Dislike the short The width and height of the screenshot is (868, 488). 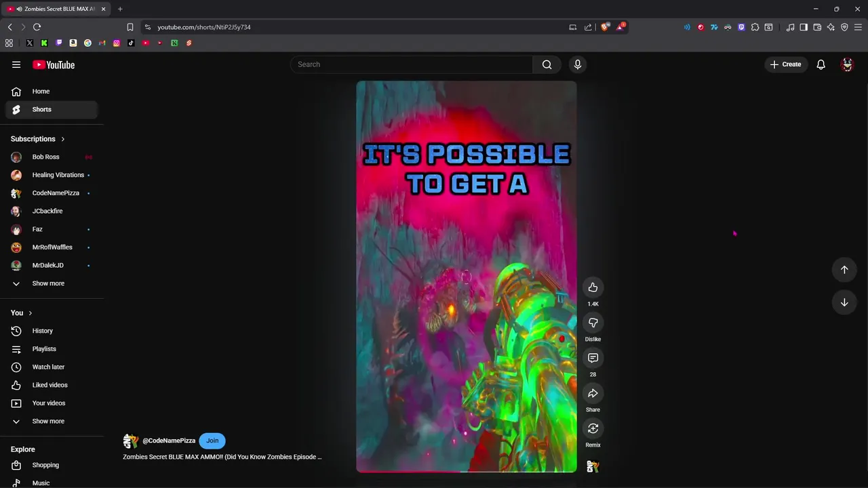(593, 323)
